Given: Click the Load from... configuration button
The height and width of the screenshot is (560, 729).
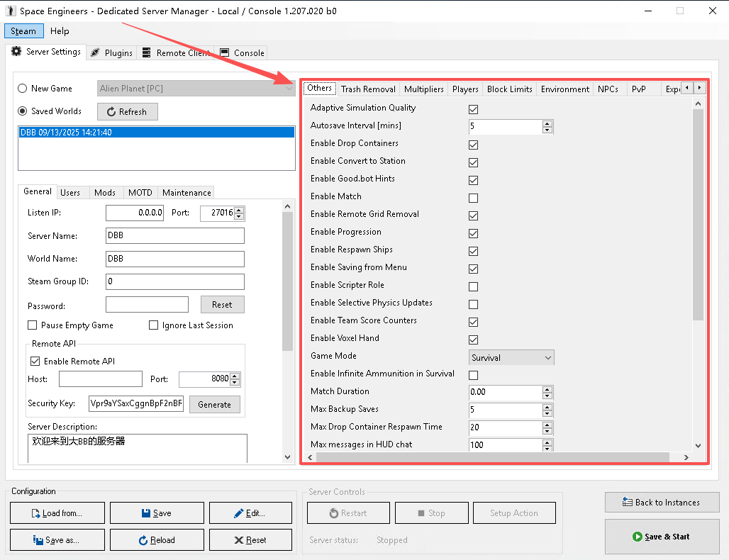Looking at the screenshot, I should point(57,513).
